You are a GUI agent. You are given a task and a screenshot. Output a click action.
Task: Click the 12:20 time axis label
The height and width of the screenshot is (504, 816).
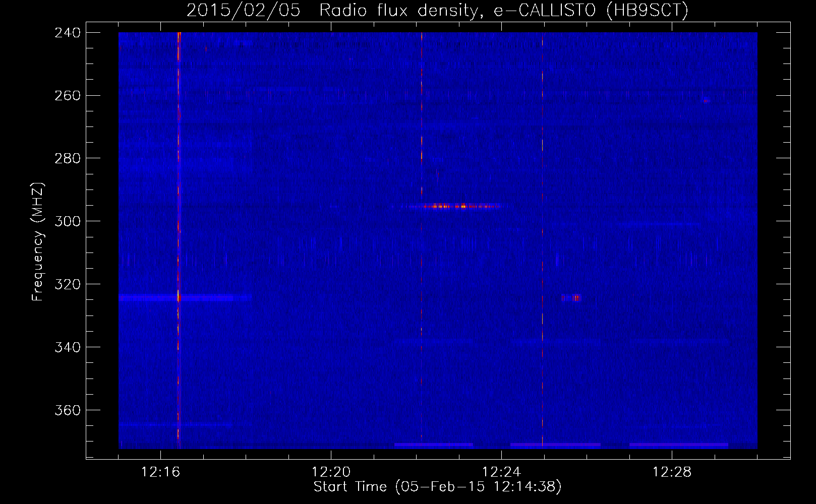click(331, 472)
